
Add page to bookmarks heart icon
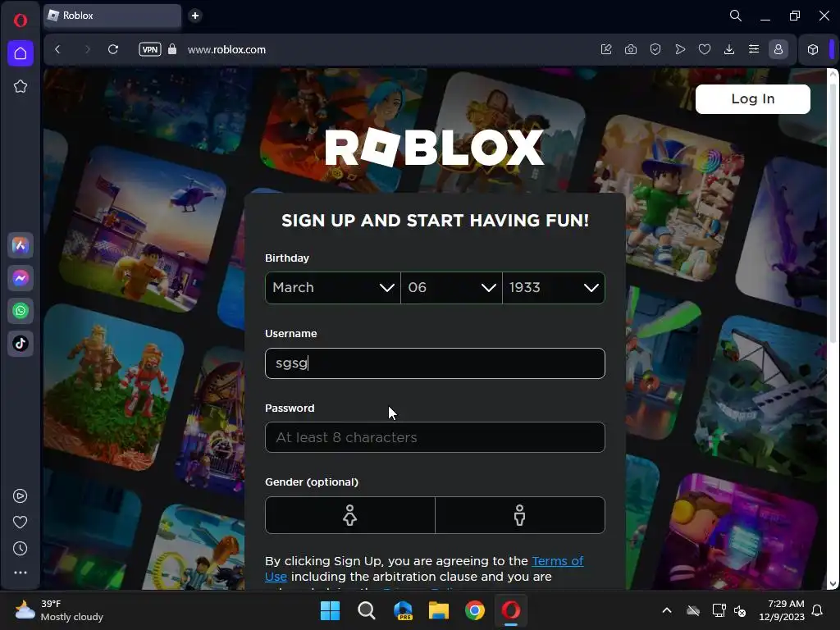pyautogui.click(x=705, y=49)
